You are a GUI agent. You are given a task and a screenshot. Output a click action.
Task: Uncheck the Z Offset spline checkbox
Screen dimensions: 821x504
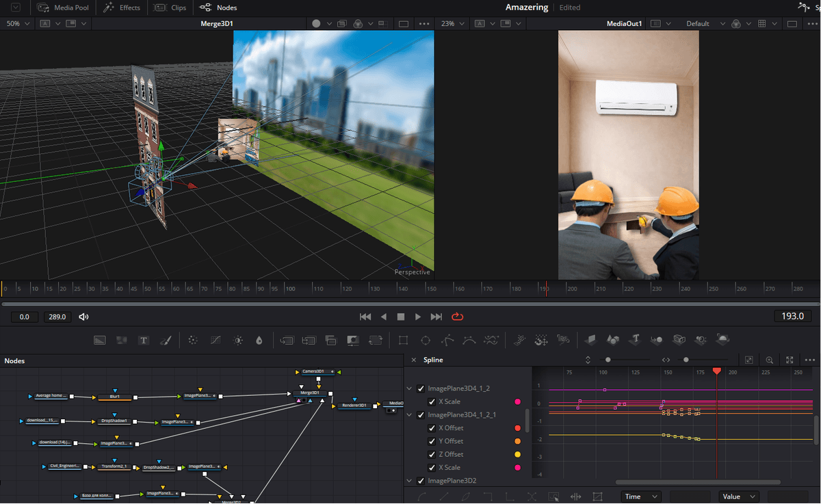(x=432, y=454)
